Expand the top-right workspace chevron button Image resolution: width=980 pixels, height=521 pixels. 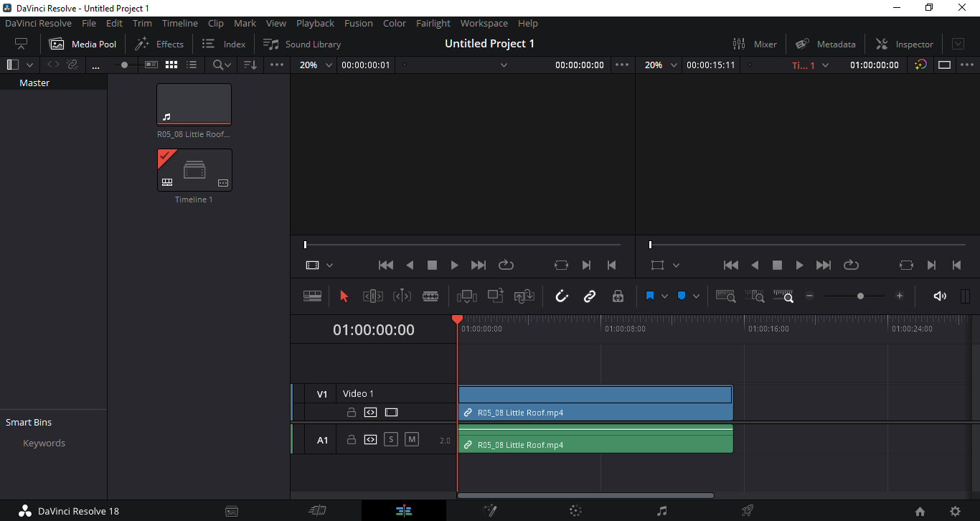[x=958, y=44]
